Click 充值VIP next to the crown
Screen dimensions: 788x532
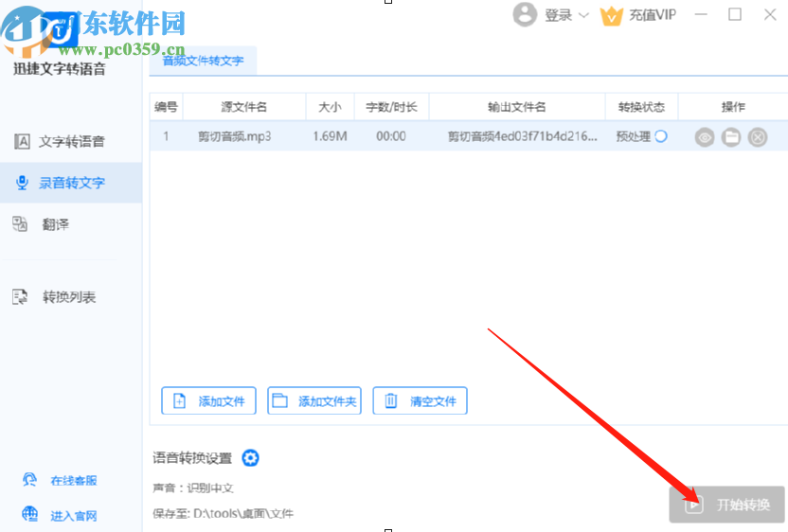[x=653, y=15]
